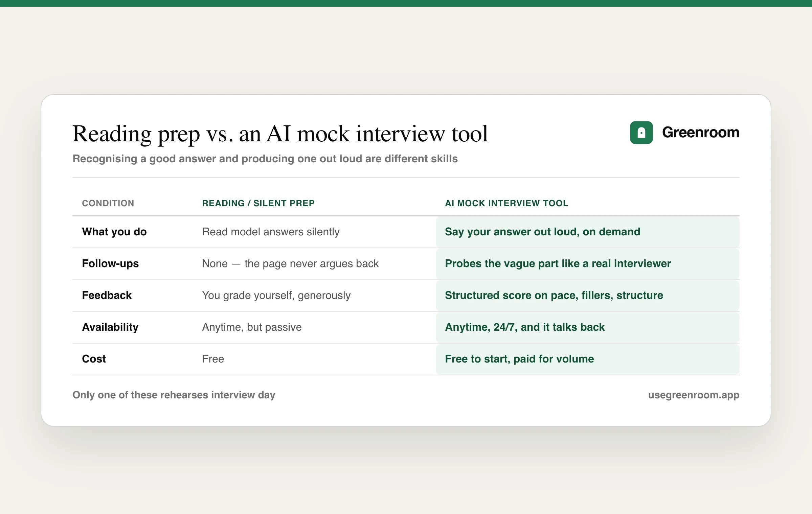The width and height of the screenshot is (812, 514).
Task: Click the Greenroom brand name
Action: coord(700,132)
